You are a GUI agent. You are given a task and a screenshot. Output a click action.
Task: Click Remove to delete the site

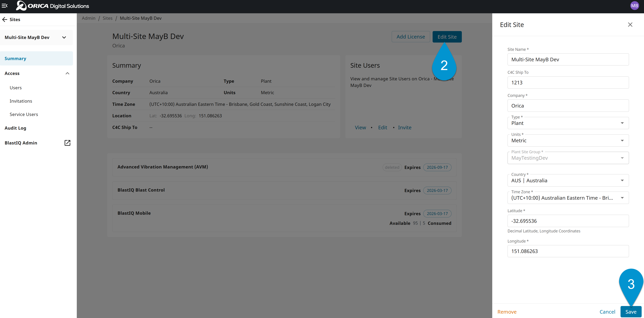tap(507, 312)
